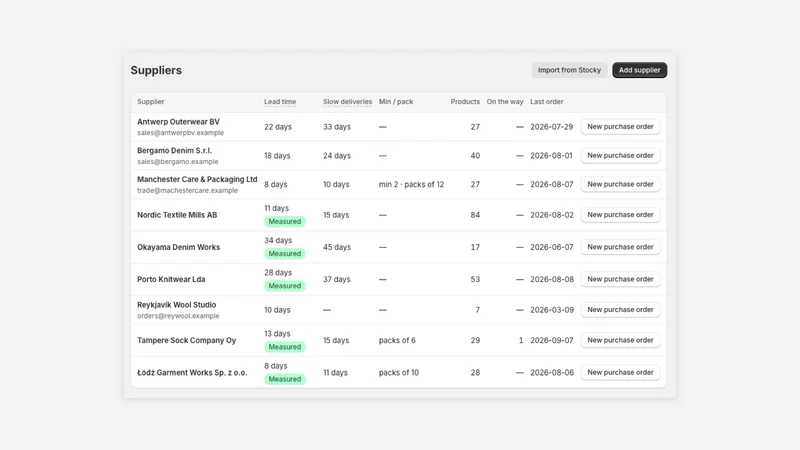Viewport: 800px width, 450px height.
Task: Click email sales@antwerpbv.example
Action: click(x=180, y=133)
